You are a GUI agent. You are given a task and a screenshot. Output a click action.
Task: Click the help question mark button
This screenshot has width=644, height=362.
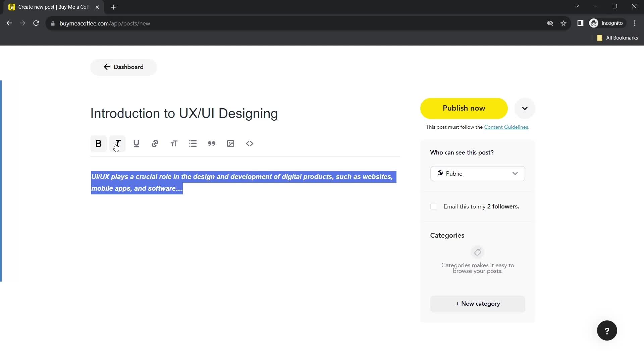pyautogui.click(x=607, y=330)
